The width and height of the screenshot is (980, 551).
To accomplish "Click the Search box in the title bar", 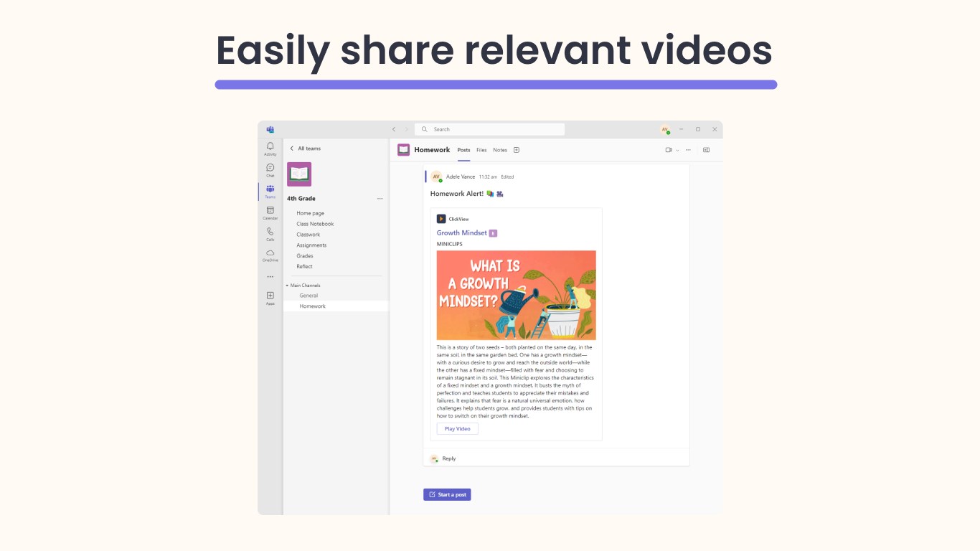I will tap(489, 129).
